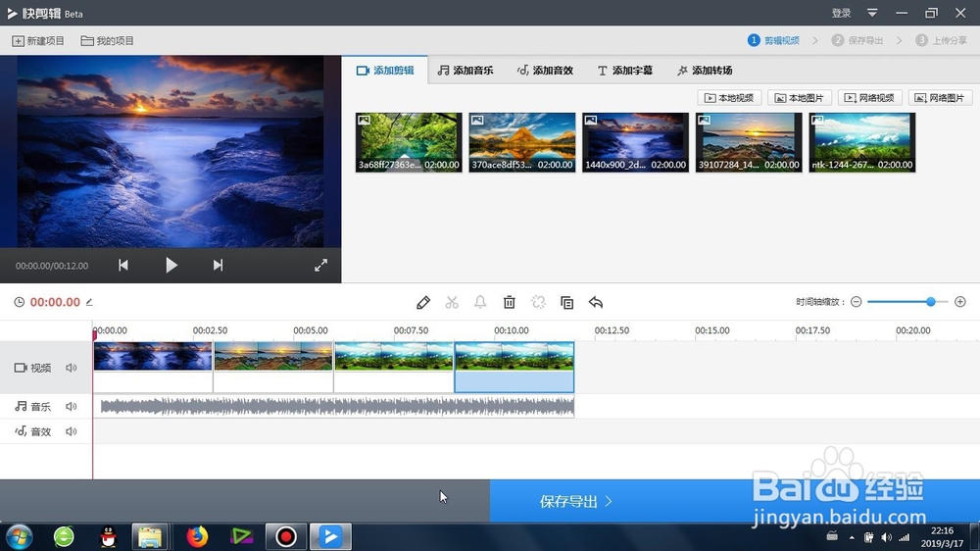Go to step 2 保存导出
The image size is (980, 551).
tap(857, 40)
